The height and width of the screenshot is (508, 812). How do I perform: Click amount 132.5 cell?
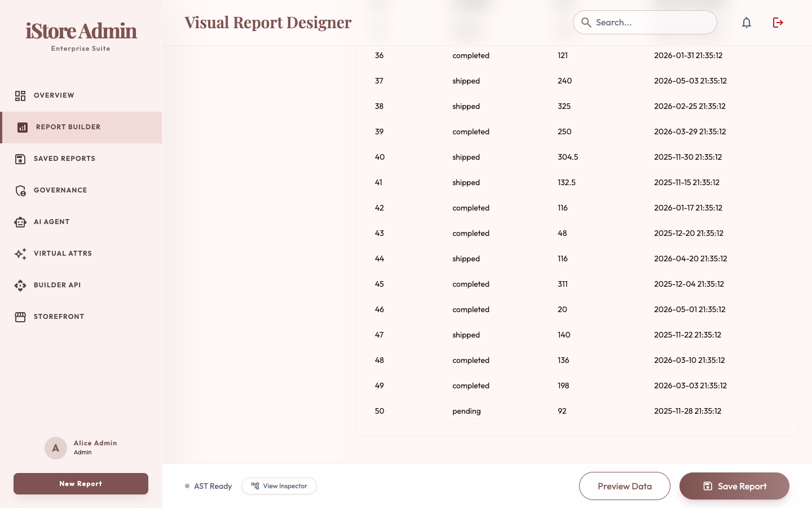566,182
